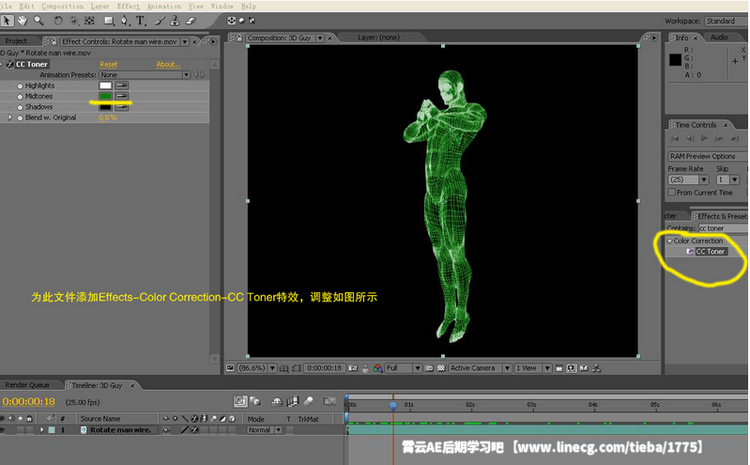Screen dimensions: 750x465
Task: Open the Composition menu
Action: pyautogui.click(x=63, y=6)
